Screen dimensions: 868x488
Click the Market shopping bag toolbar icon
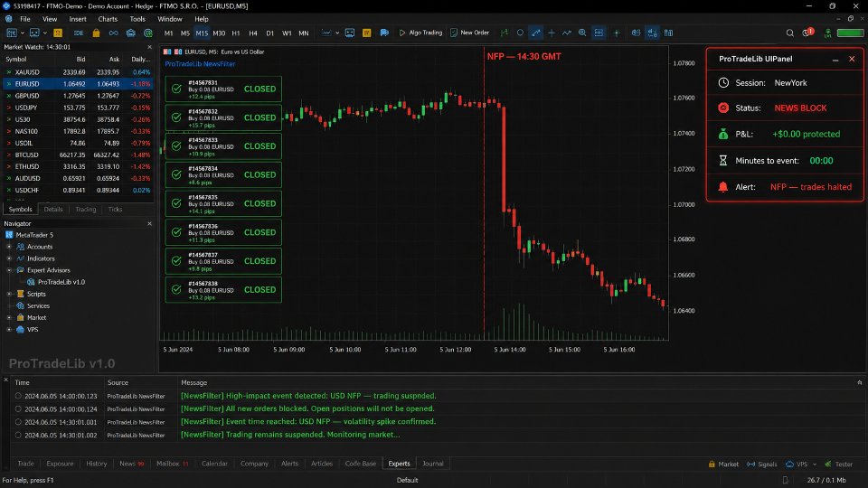[x=97, y=33]
